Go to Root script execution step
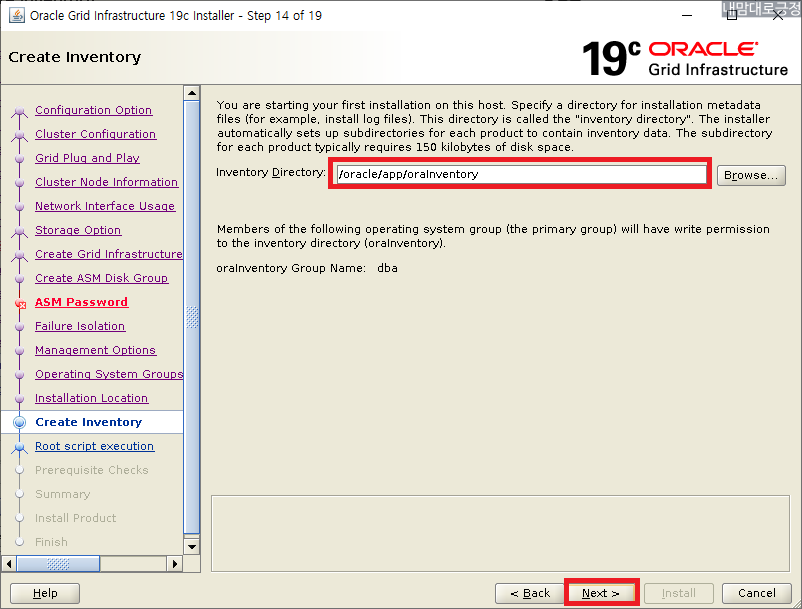 coord(95,446)
